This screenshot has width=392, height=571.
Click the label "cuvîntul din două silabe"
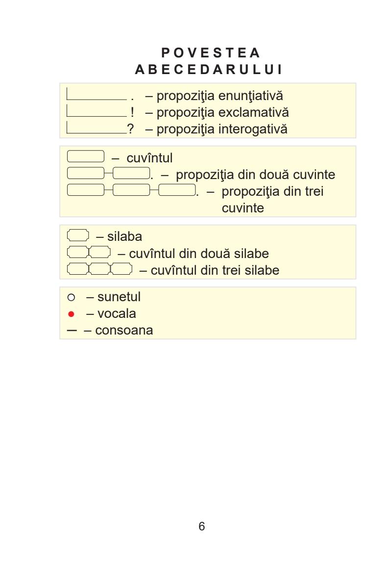pyautogui.click(x=193, y=254)
